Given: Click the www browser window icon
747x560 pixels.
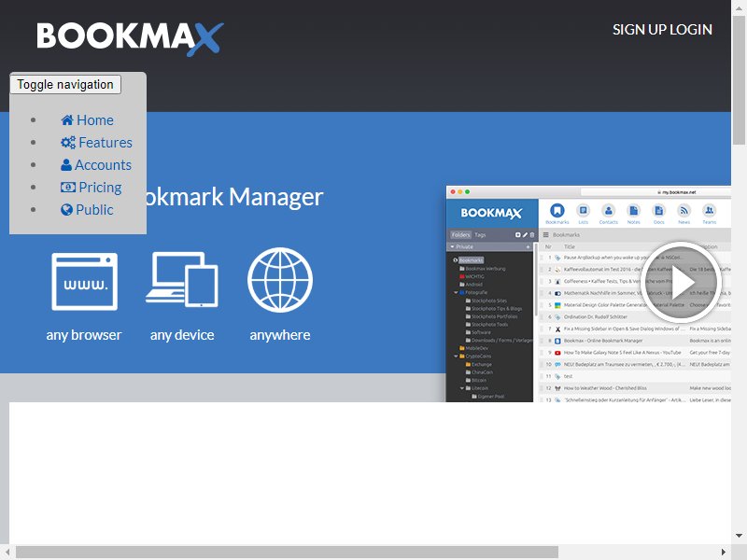Looking at the screenshot, I should (84, 282).
